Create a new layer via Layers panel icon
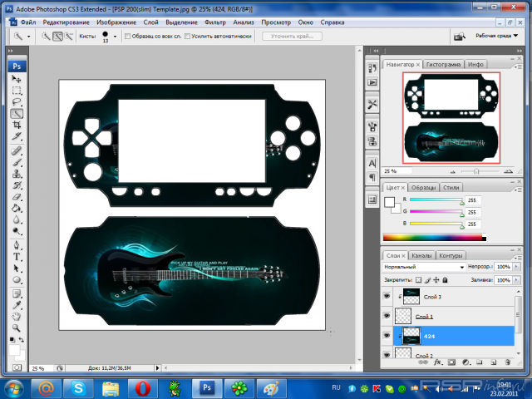This screenshot has width=532, height=399. tap(494, 362)
